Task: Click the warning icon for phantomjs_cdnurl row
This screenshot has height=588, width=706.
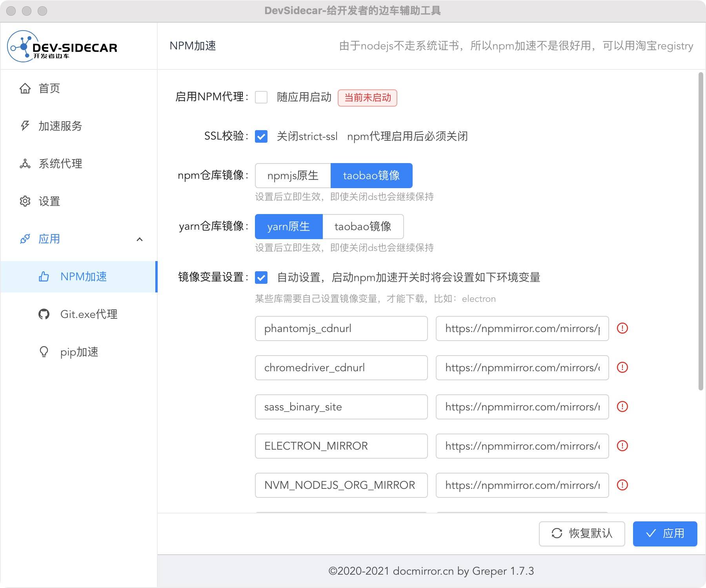Action: [622, 328]
